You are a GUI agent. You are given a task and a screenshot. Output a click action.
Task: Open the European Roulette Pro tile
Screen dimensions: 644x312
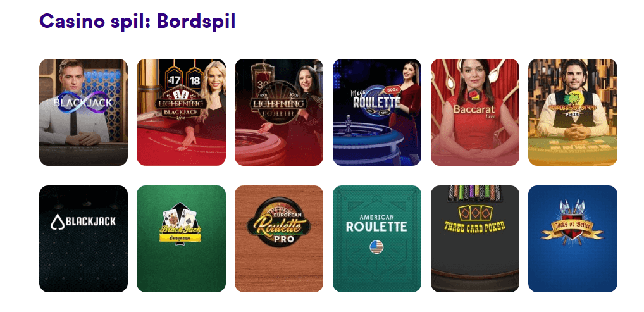(x=279, y=239)
